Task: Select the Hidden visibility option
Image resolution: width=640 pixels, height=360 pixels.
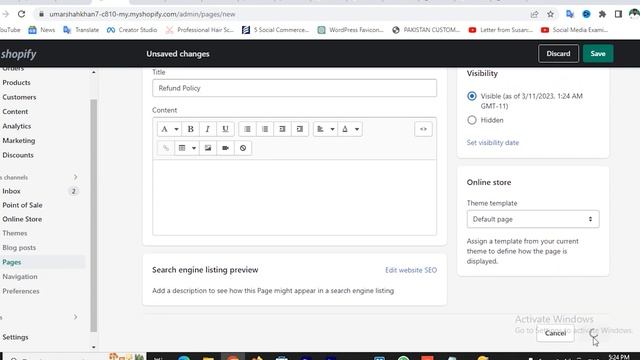Action: click(x=472, y=120)
